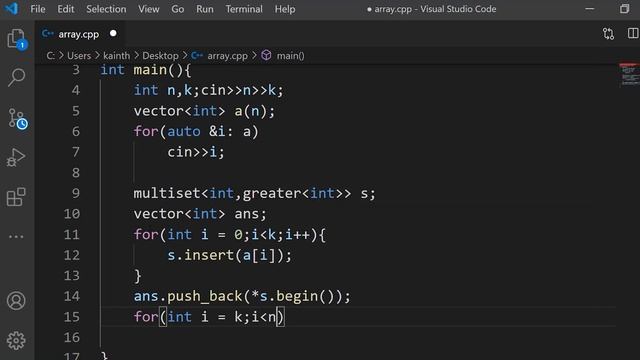Open the Run and Debug view icon
The width and height of the screenshot is (640, 360).
16,157
